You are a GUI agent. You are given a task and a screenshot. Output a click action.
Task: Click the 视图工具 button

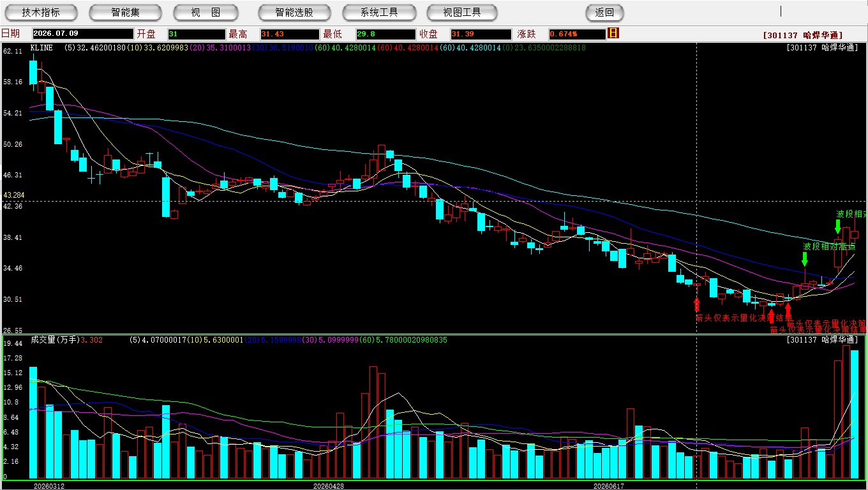tap(462, 12)
